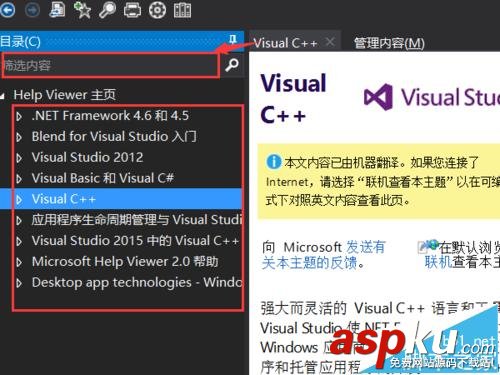The width and height of the screenshot is (500, 375).
Task: Expand Blend for Visual Studio 入门
Action: [x=19, y=137]
